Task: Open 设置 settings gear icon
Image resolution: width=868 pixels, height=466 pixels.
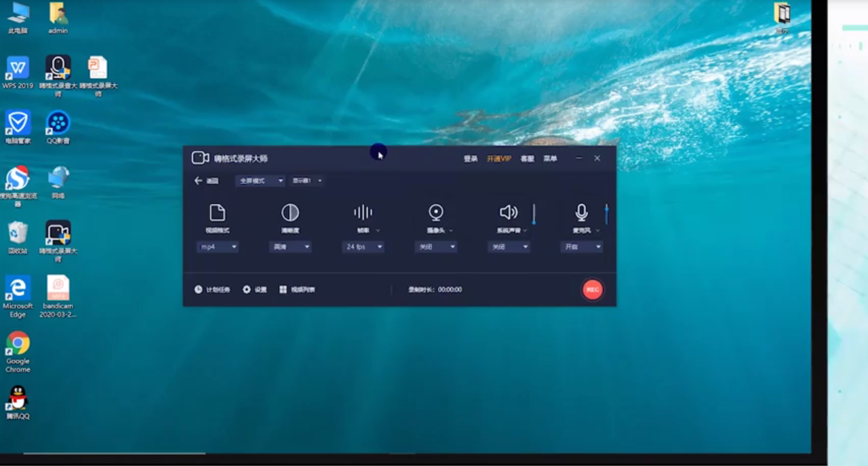Action: [247, 290]
